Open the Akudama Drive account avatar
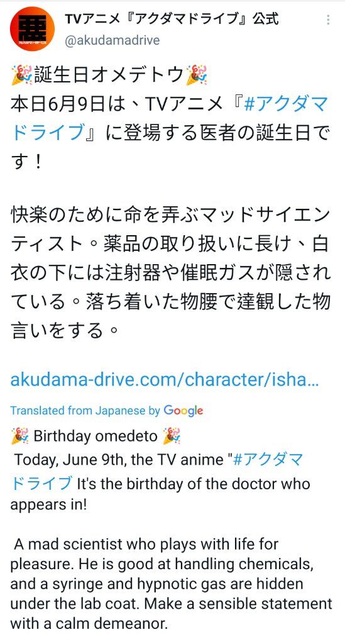The height and width of the screenshot is (644, 345). pyautogui.click(x=33, y=28)
